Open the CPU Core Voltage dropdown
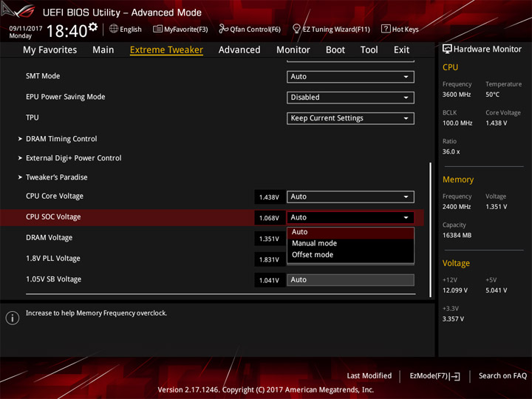532x399 pixels. click(350, 197)
